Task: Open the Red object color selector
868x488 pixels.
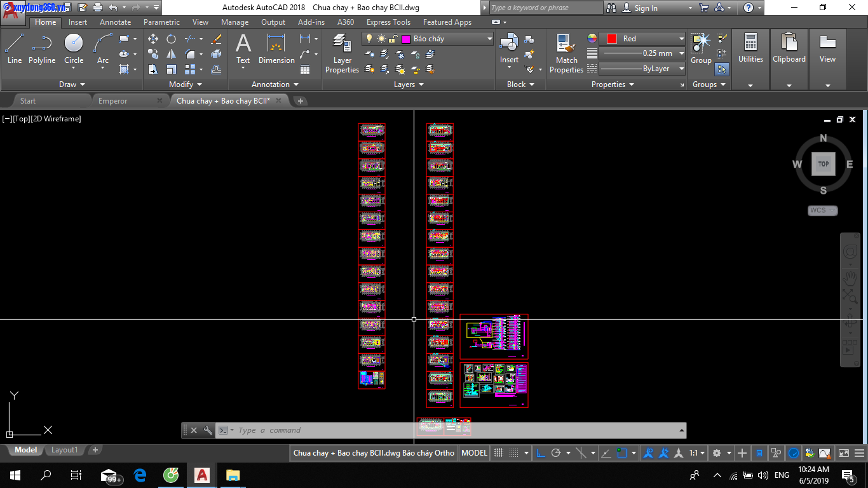Action: point(643,39)
